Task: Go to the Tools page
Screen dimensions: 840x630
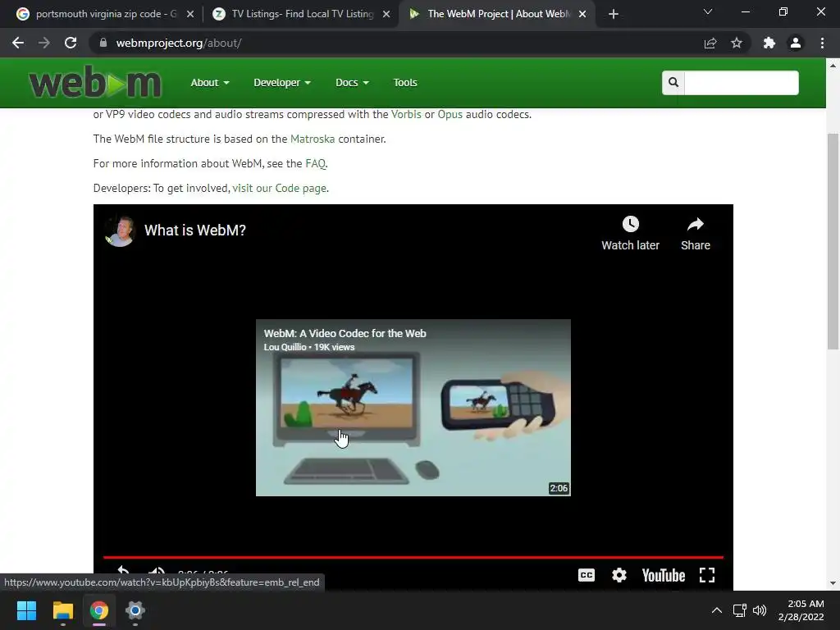Action: click(x=405, y=83)
